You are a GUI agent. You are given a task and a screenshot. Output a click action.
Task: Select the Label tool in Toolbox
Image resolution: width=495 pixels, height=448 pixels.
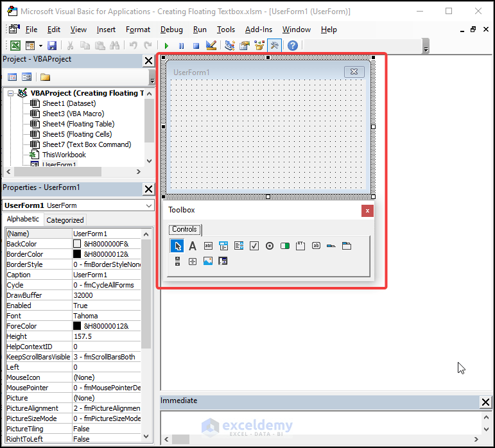(x=193, y=246)
